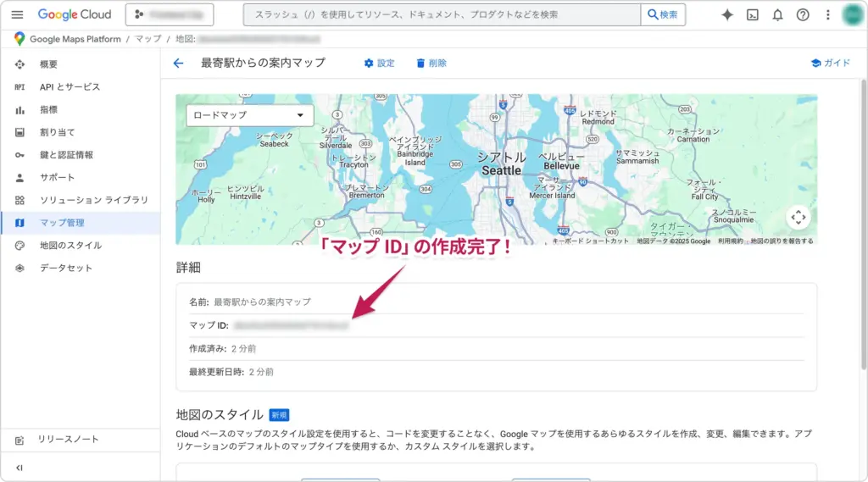Click the 検索 search button

coord(663,14)
